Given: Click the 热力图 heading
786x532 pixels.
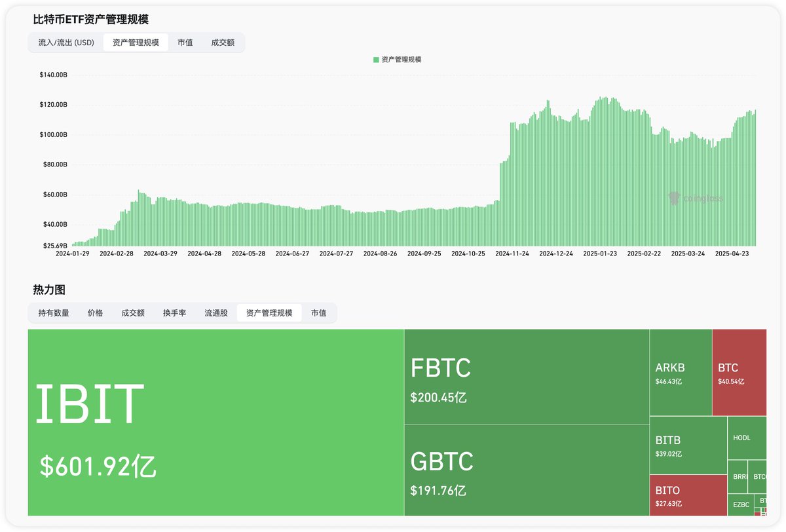Looking at the screenshot, I should tap(49, 290).
